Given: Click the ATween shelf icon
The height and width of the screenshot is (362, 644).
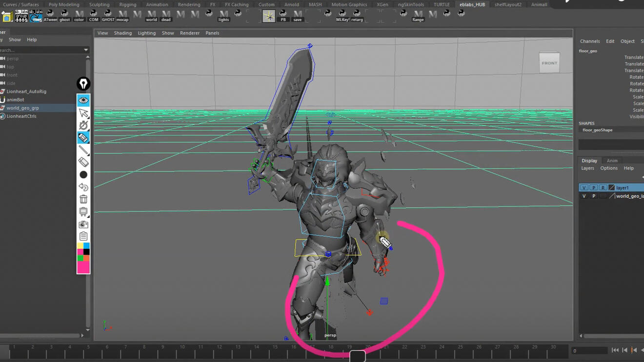Looking at the screenshot, I should point(50,16).
